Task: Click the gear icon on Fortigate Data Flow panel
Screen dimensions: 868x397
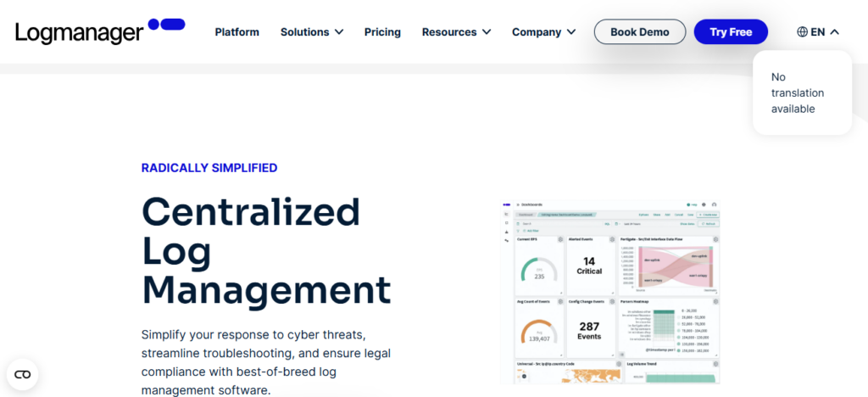Action: coord(715,239)
